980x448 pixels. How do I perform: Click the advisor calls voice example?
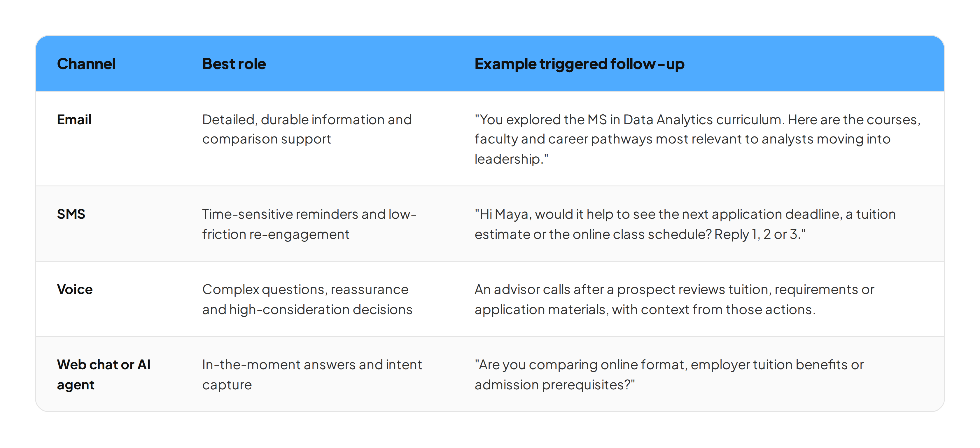point(674,299)
